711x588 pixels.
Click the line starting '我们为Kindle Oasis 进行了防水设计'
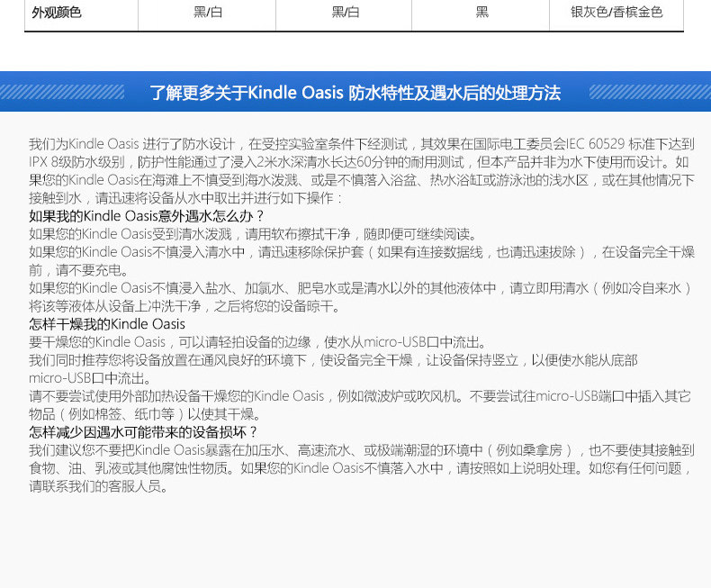tap(362, 144)
